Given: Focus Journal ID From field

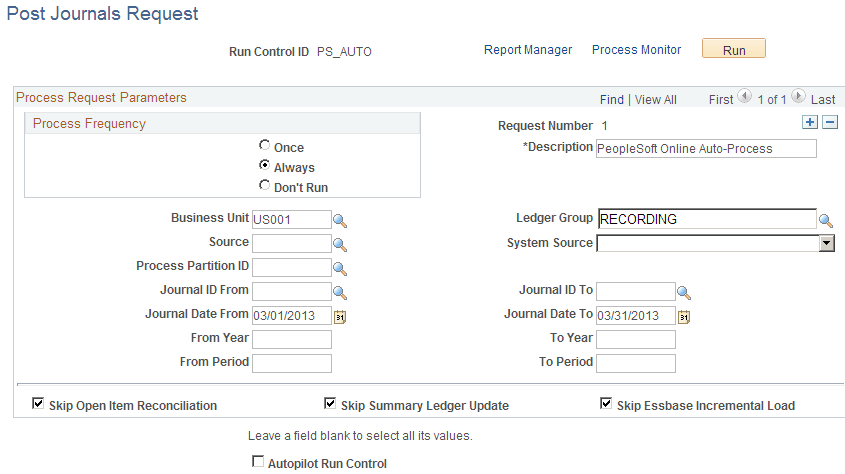Looking at the screenshot, I should pyautogui.click(x=292, y=291).
